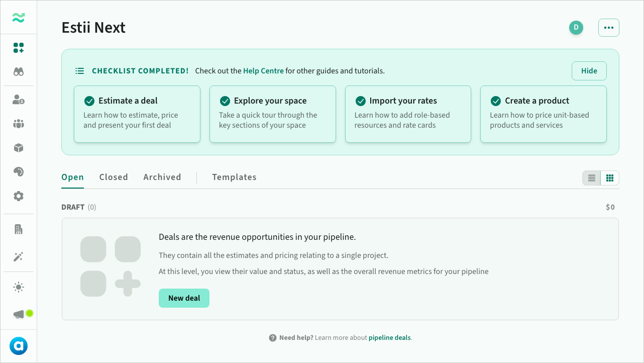Screen dimensions: 644x363
Task: Hide the completed checklist panel
Action: [589, 71]
